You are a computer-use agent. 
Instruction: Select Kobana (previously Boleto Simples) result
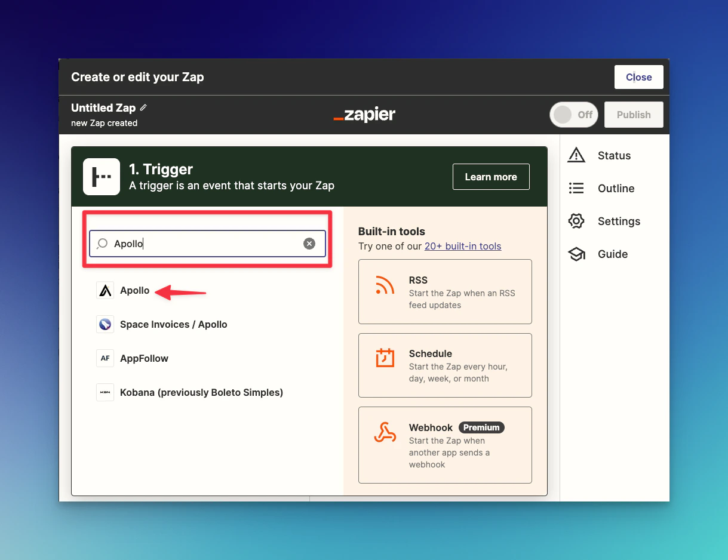[x=201, y=393]
